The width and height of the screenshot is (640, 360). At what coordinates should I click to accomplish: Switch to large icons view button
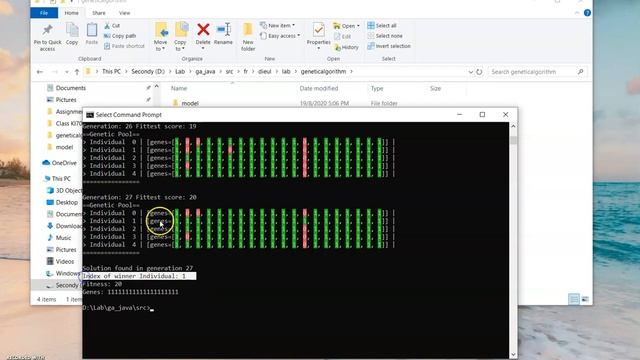(x=585, y=299)
